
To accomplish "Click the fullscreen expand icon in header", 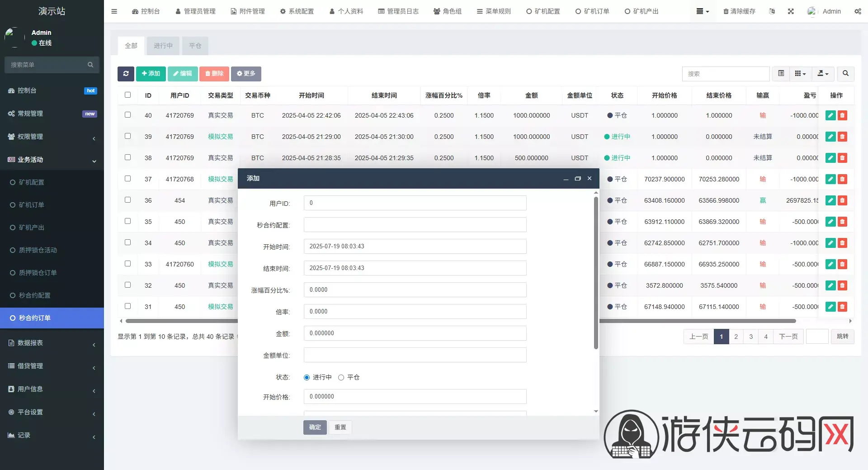I will pyautogui.click(x=791, y=11).
